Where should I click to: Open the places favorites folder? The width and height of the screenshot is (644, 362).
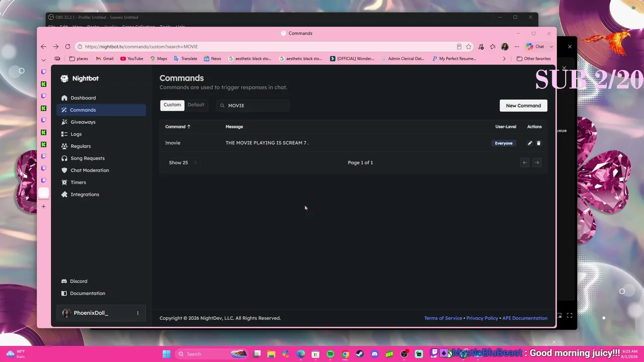78,59
